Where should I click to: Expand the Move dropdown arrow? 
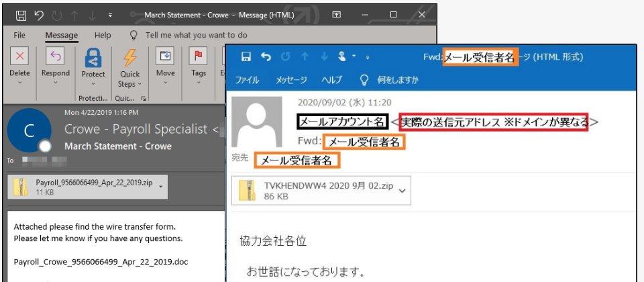pyautogui.click(x=165, y=83)
